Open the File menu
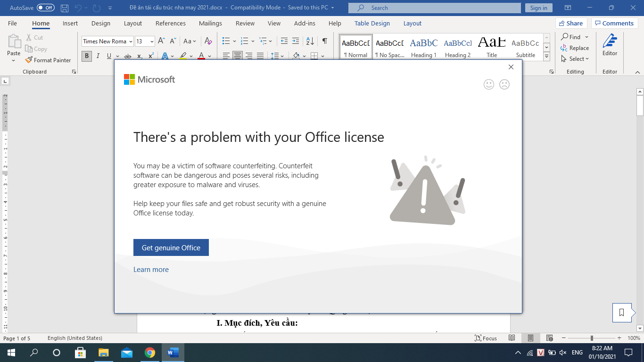644x362 pixels. [12, 23]
